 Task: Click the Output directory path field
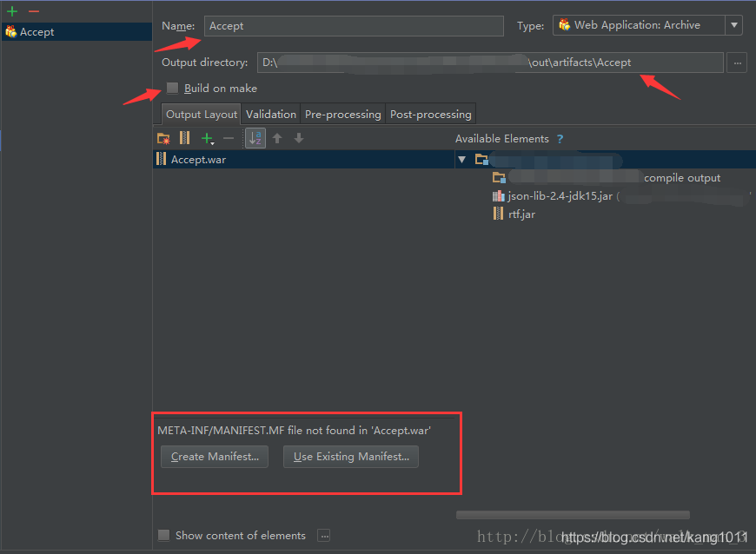[x=490, y=63]
